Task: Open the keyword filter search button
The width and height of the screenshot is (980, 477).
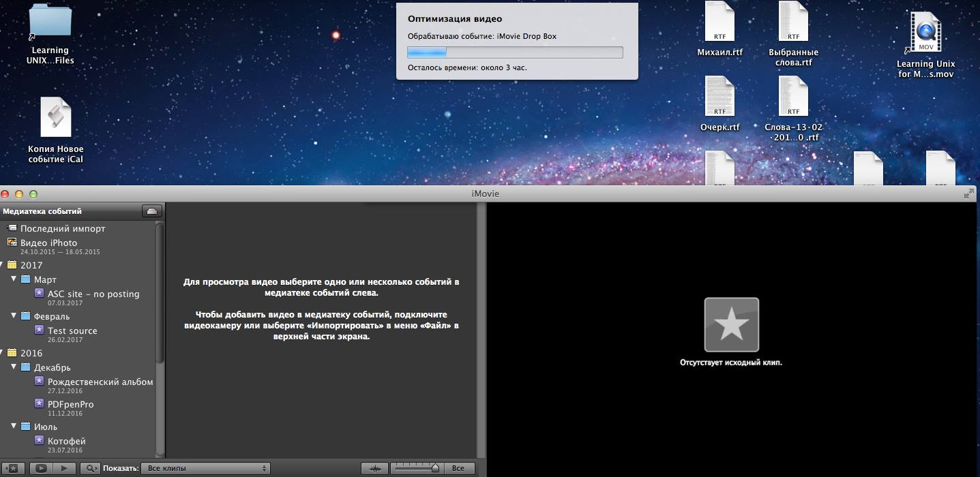Action: [90, 468]
